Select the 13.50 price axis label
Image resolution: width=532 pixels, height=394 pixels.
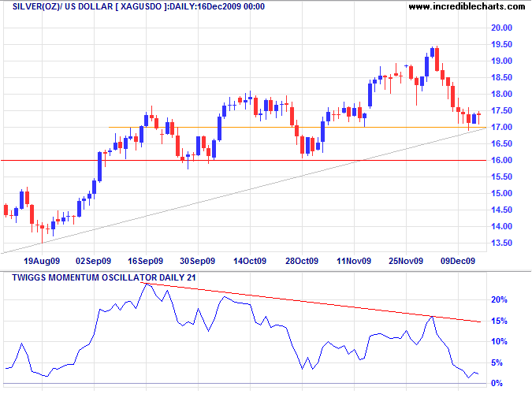tap(501, 243)
